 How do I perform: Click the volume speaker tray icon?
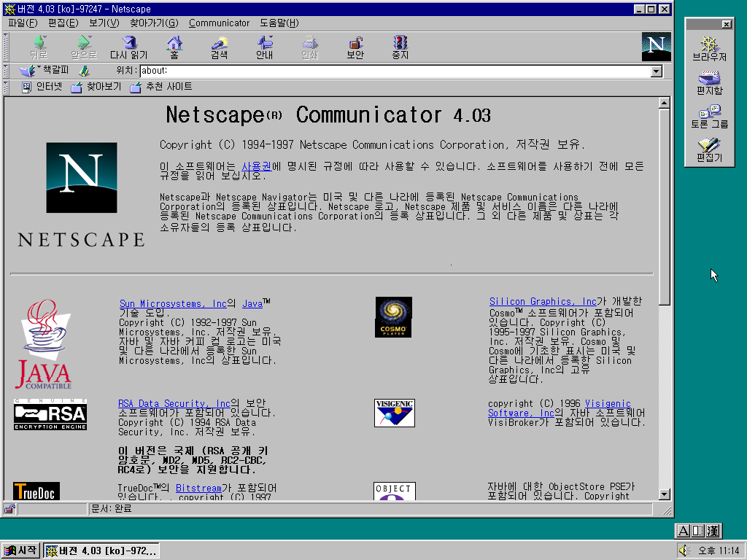(x=684, y=551)
